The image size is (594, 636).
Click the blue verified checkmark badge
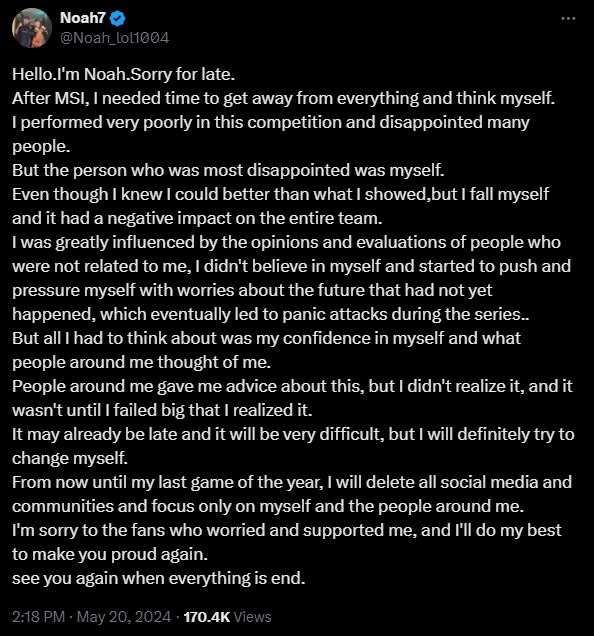(117, 18)
